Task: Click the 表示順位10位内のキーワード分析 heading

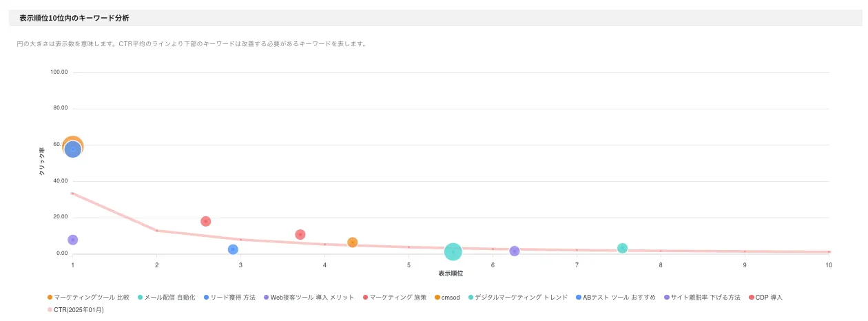Action: (x=74, y=17)
